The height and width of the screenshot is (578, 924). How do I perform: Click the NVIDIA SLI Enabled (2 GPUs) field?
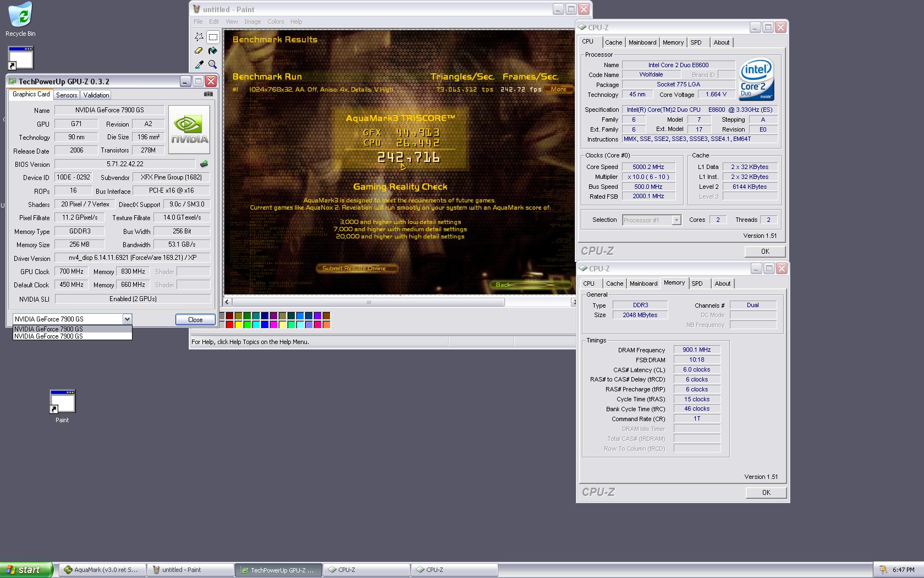pos(133,299)
